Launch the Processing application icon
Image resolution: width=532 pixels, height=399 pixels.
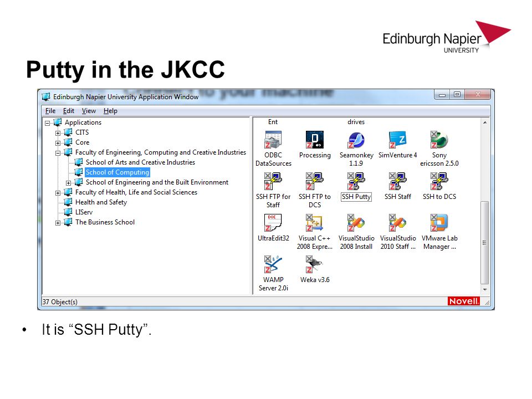pos(315,140)
